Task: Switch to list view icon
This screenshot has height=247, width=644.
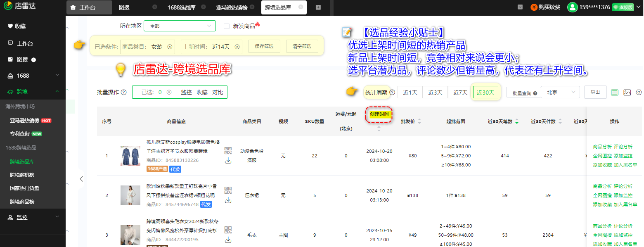Action: [615, 93]
